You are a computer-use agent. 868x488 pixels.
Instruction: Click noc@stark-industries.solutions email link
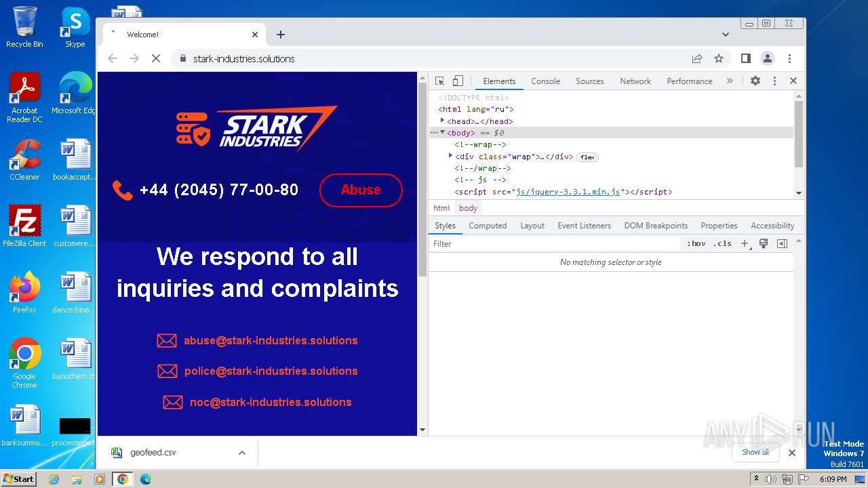tap(271, 403)
